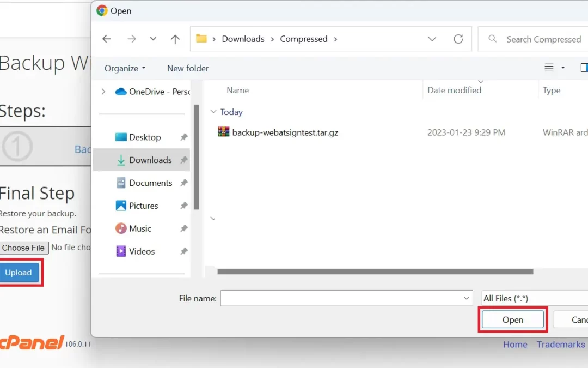Screen dimensions: 588x368
Task: Click the Refresh folder icon
Action: [458, 39]
